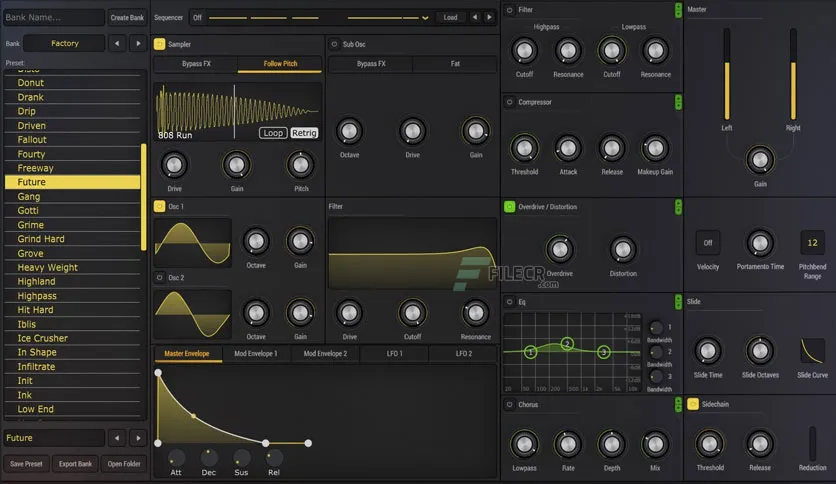Turn on the Filter effect power button
The width and height of the screenshot is (836, 484).
pos(509,10)
